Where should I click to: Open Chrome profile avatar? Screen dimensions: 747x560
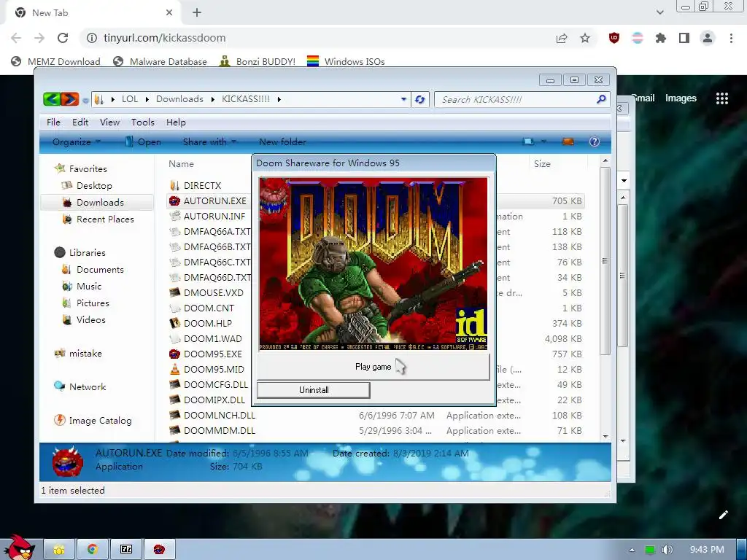click(x=708, y=38)
